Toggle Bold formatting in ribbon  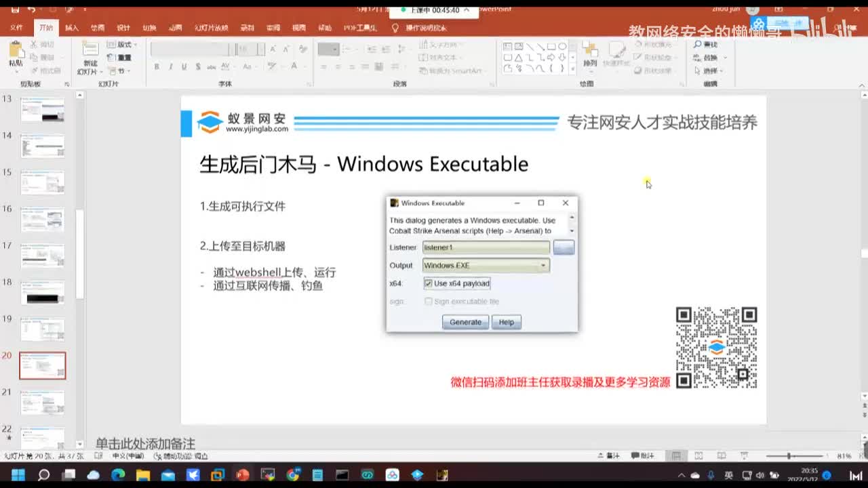157,66
